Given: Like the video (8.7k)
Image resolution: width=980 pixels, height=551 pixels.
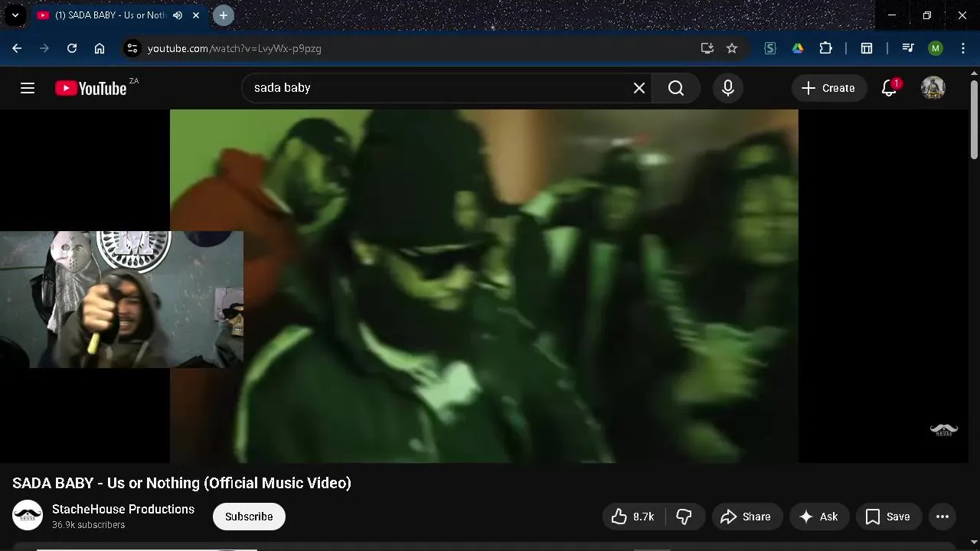Looking at the screenshot, I should coord(634,517).
